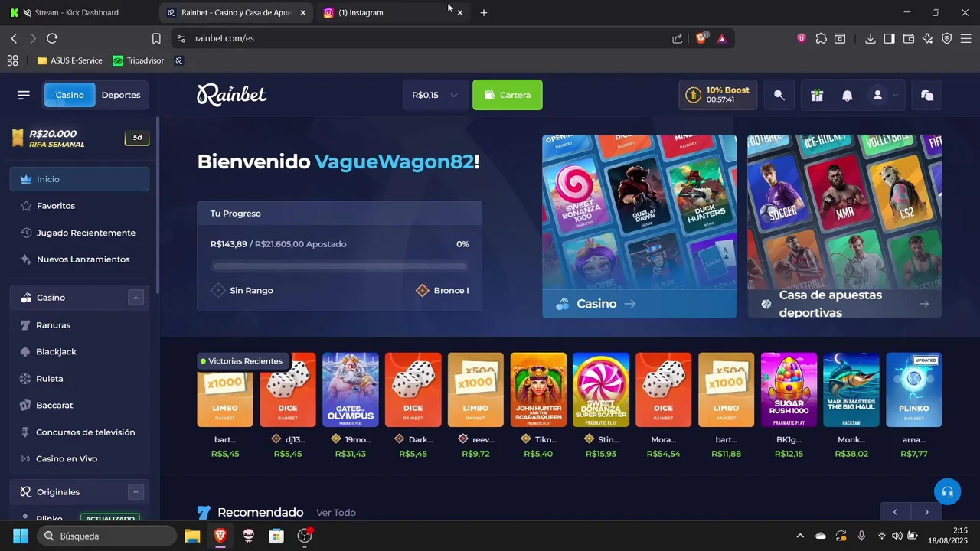Open Tripadvisor bookmark
This screenshot has height=551, width=980.
(x=138, y=60)
